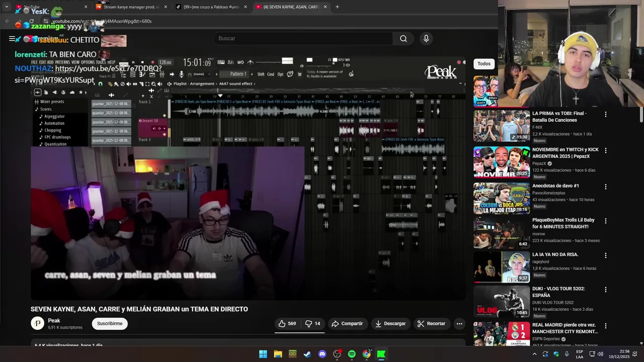Open the NOVIEMBRE Argentina 2025 thumbnail
The image size is (644, 362).
502,162
